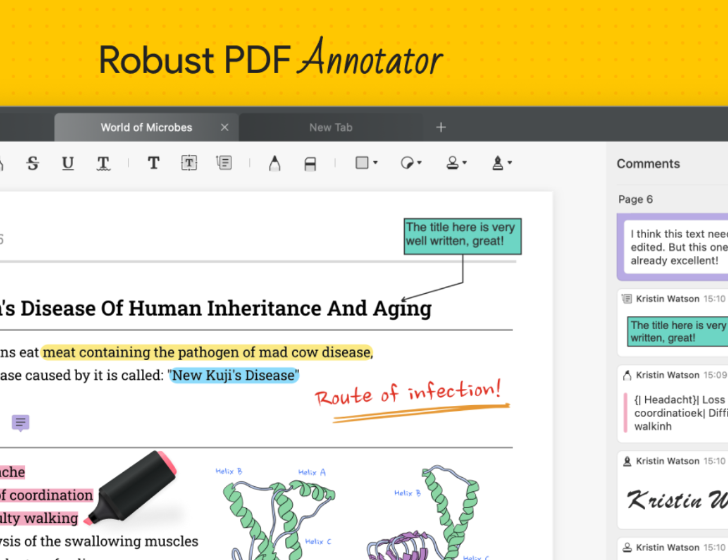
Task: Select the Underline text tool
Action: coord(68,163)
